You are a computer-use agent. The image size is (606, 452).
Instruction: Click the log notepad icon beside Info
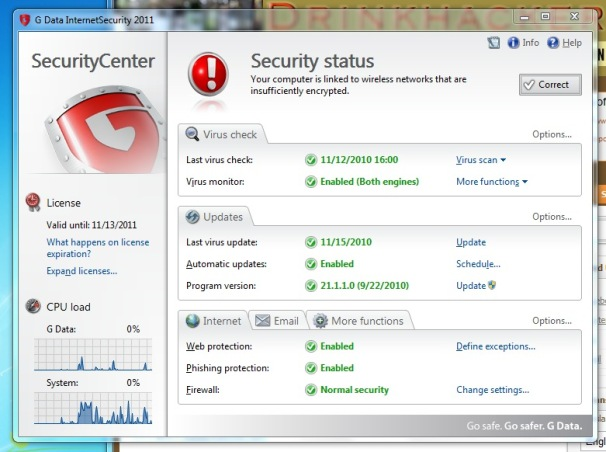tap(494, 42)
